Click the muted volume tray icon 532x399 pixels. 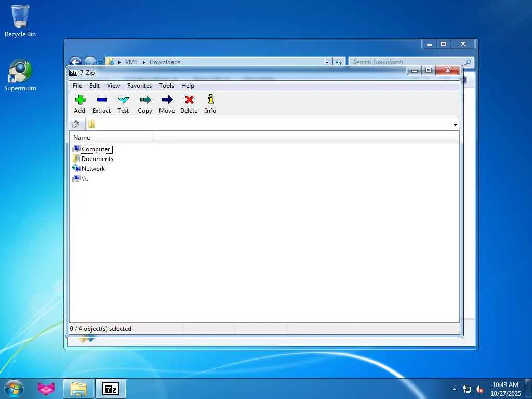pyautogui.click(x=480, y=390)
